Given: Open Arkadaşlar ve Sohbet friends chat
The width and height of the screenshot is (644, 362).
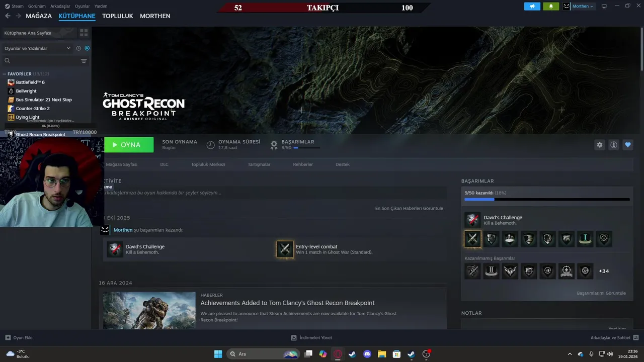Looking at the screenshot, I should pyautogui.click(x=614, y=338).
